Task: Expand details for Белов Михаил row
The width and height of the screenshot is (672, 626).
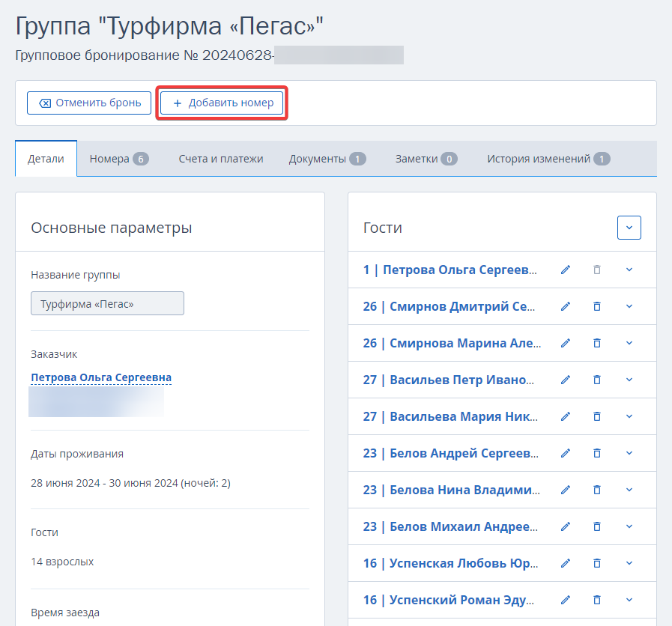Action: pos(629,526)
